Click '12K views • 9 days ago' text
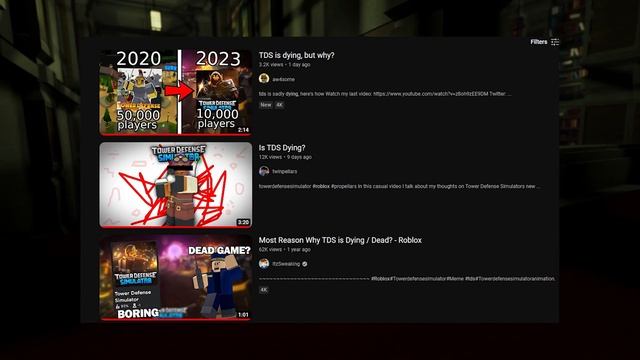Viewport: 640px width, 360px height. click(x=285, y=157)
